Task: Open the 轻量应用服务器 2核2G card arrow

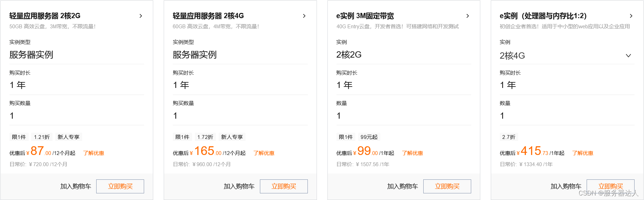Action: pos(141,16)
